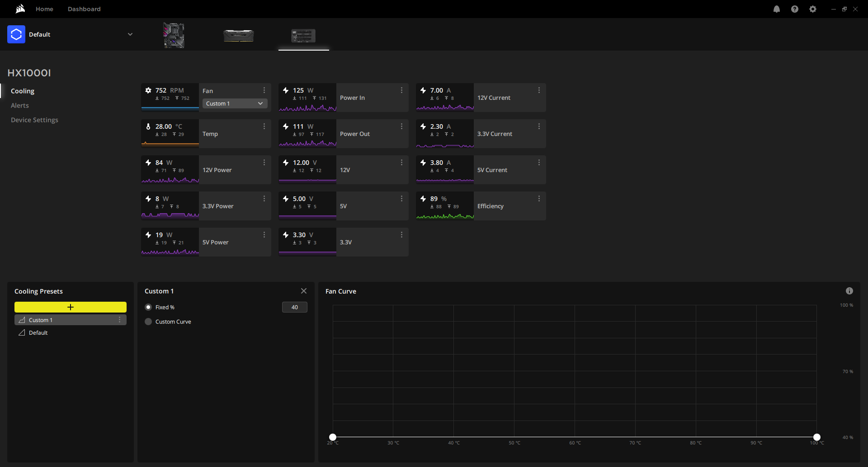Go to the Home menu
Screen dimensions: 868x467
[44, 9]
